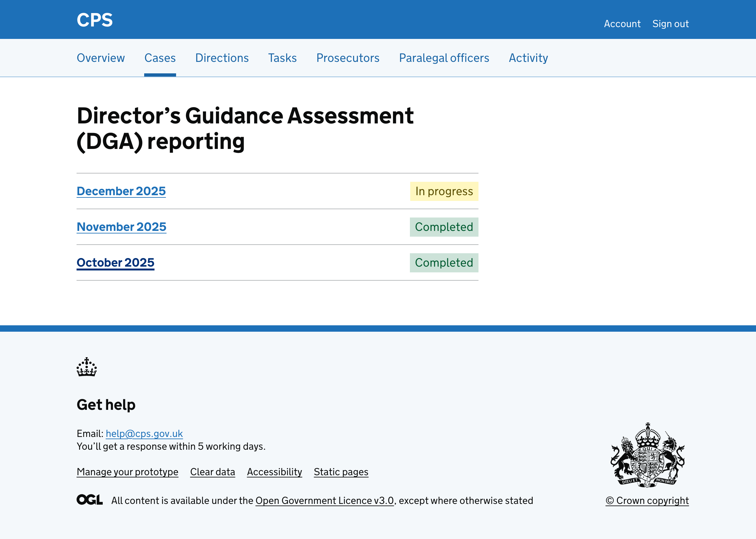The width and height of the screenshot is (756, 539).
Task: Open the Open Government Licence v3.0 page
Action: coord(324,500)
